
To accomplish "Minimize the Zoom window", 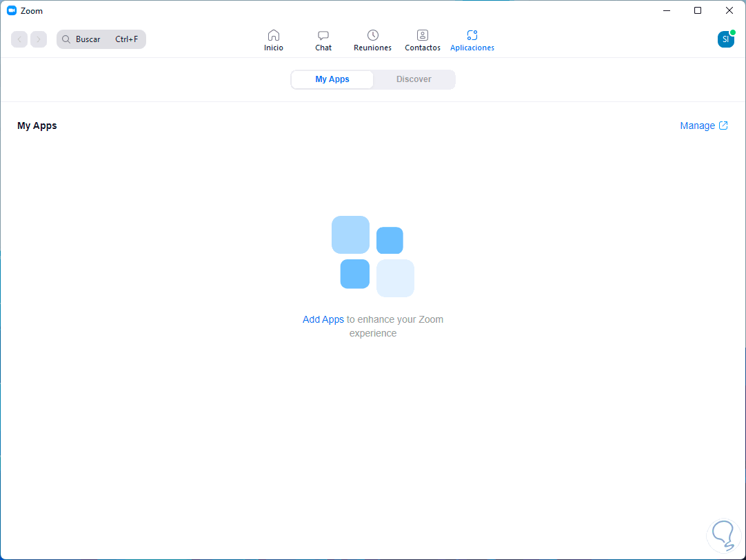I will pos(667,10).
